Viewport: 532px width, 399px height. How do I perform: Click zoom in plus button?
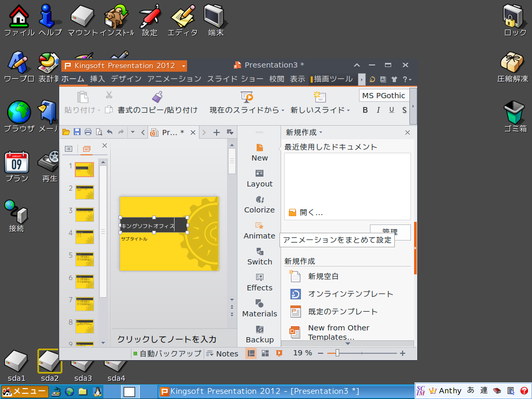[403, 353]
